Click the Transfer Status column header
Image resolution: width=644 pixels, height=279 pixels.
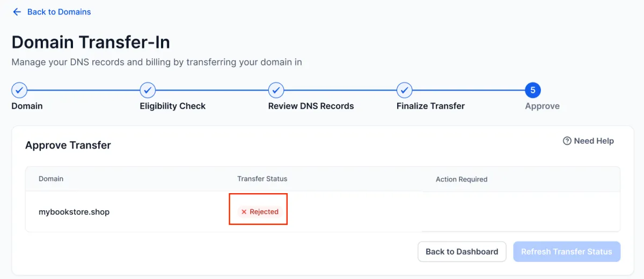click(262, 179)
